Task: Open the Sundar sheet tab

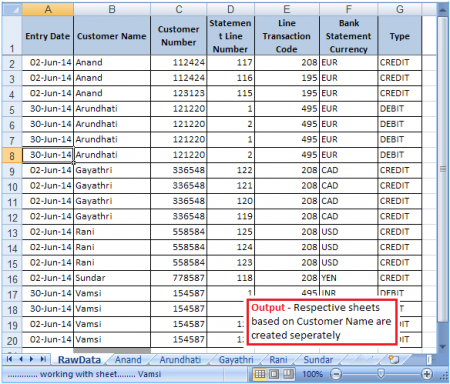Action: click(318, 360)
